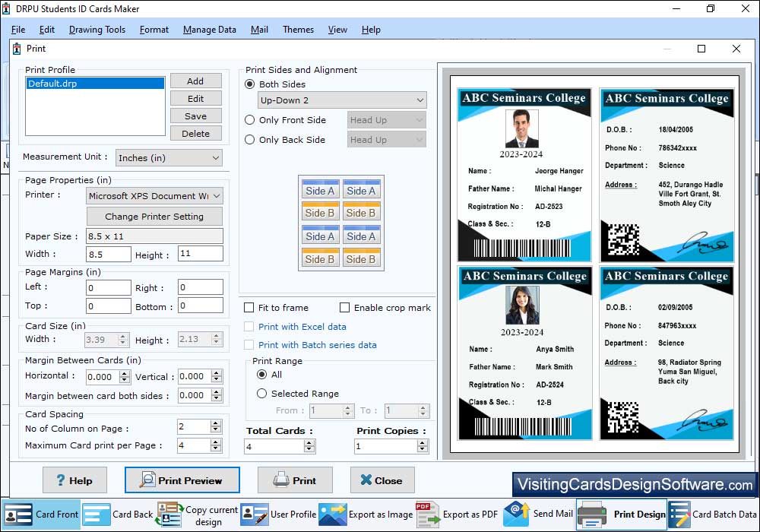Viewport: 760px width, 532px height.
Task: Click Save profile button
Action: coord(196,116)
